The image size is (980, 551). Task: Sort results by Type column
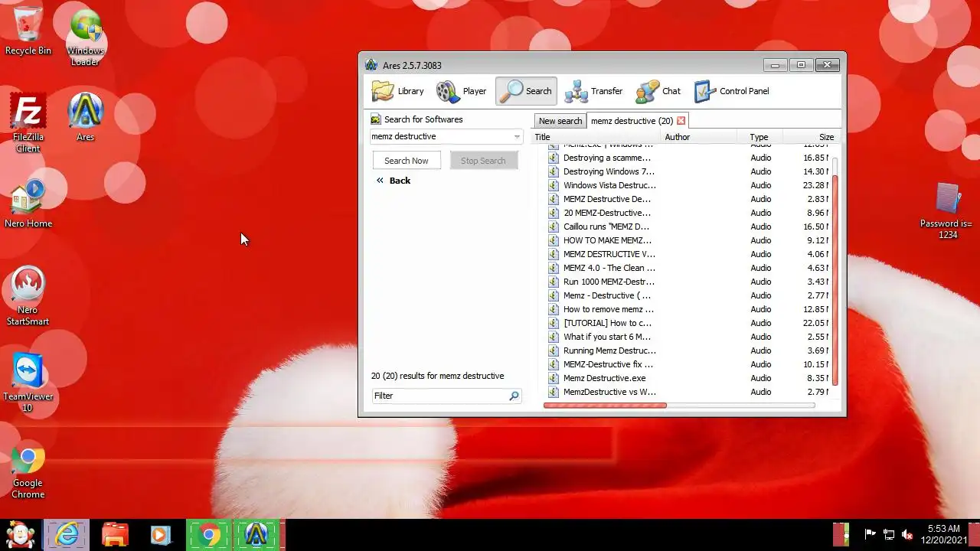tap(759, 137)
